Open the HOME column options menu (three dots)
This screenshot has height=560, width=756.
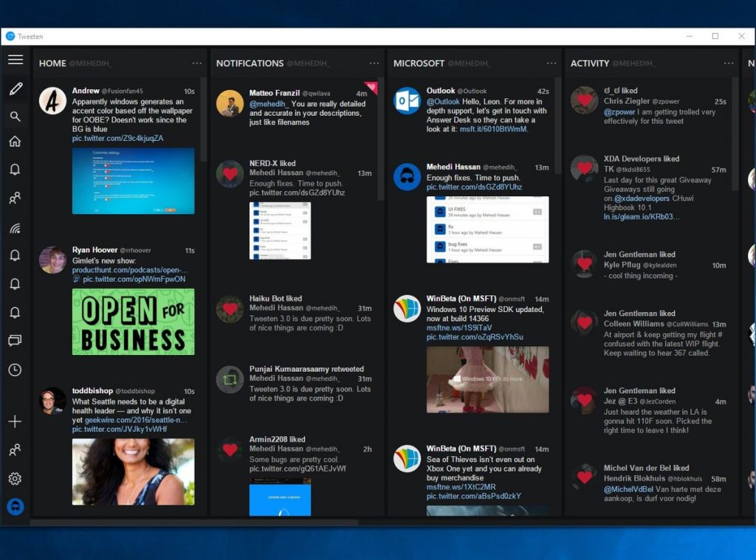196,63
